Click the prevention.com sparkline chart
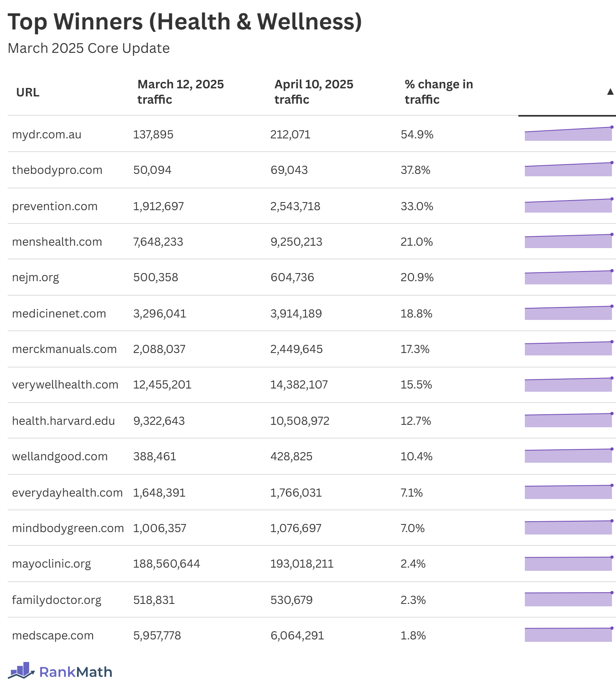 [569, 205]
